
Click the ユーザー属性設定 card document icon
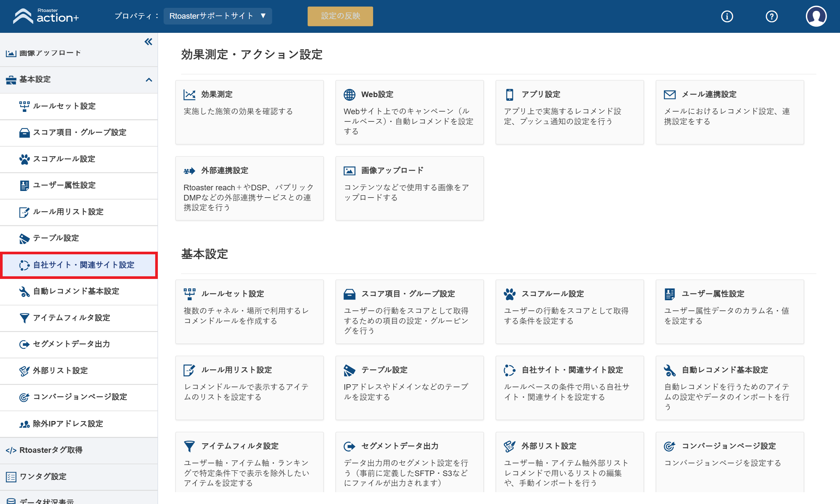(670, 294)
